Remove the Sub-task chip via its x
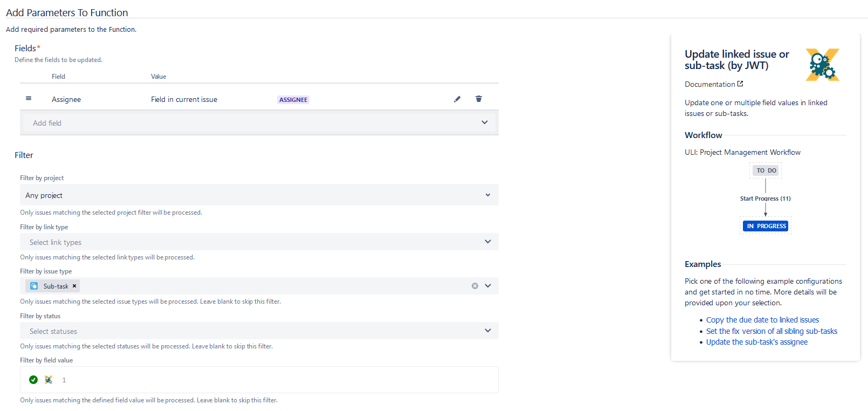 [74, 286]
